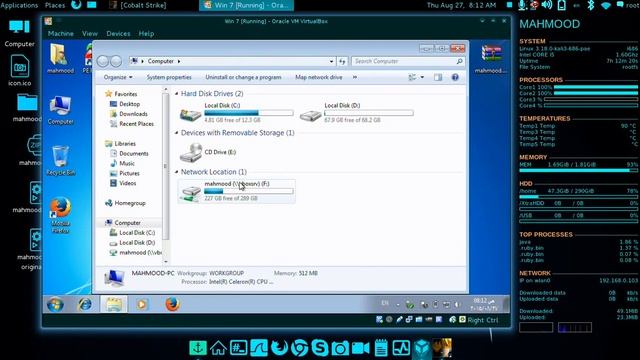Viewport: 640px width, 360px height.
Task: Open terminal icon in bottom dock
Action: coord(238,348)
